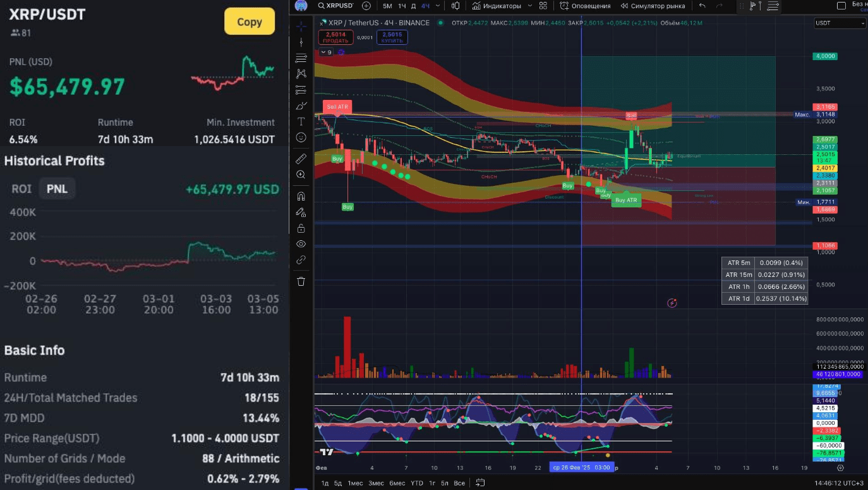This screenshot has height=490, width=868.
Task: Open the forecasting and measurement tools
Action: tap(301, 90)
